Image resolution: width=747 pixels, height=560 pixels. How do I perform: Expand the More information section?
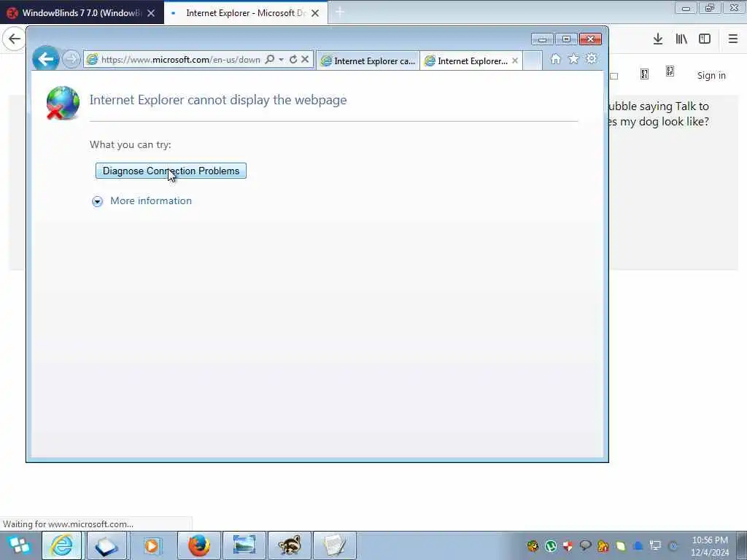(97, 201)
